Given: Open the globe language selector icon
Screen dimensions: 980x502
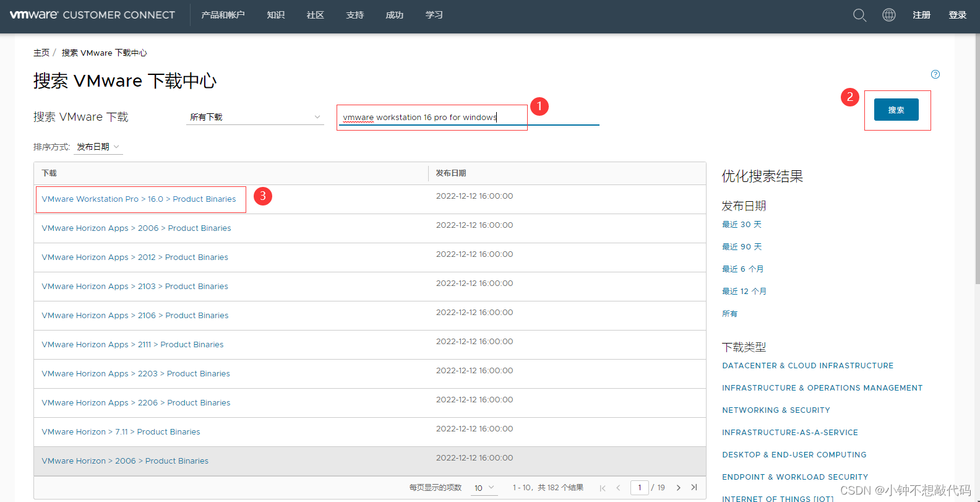Looking at the screenshot, I should tap(889, 15).
